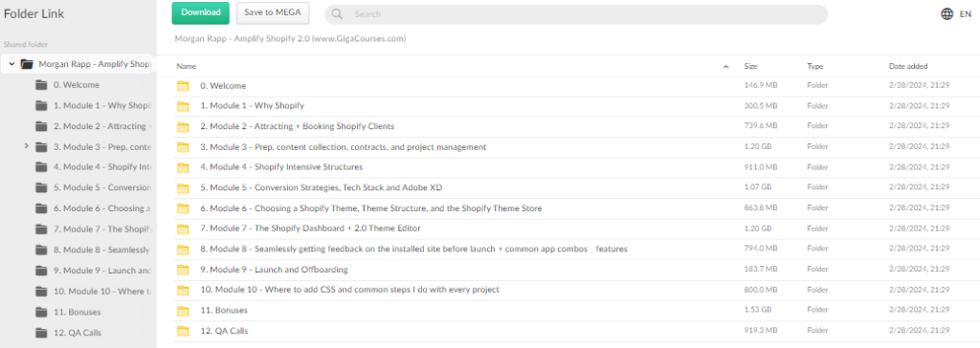This screenshot has height=348, width=980.
Task: Click folder icon of 0. Welcome row
Action: pyautogui.click(x=183, y=86)
